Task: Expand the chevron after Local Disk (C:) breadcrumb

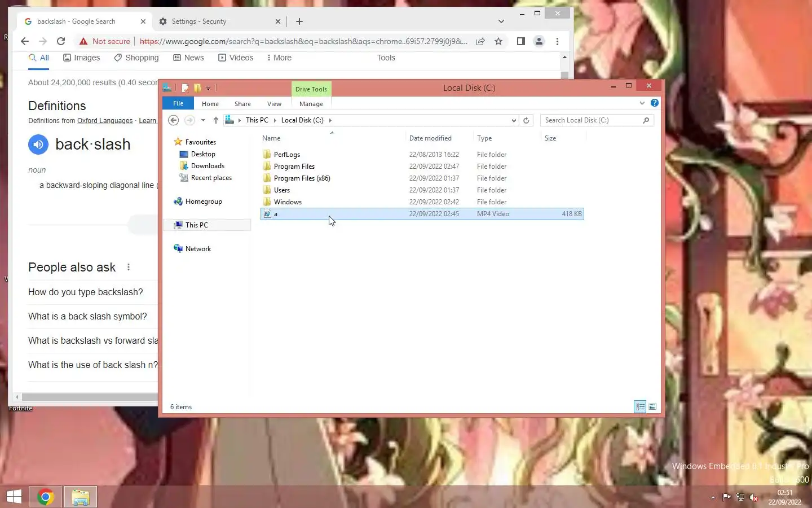Action: 330,120
